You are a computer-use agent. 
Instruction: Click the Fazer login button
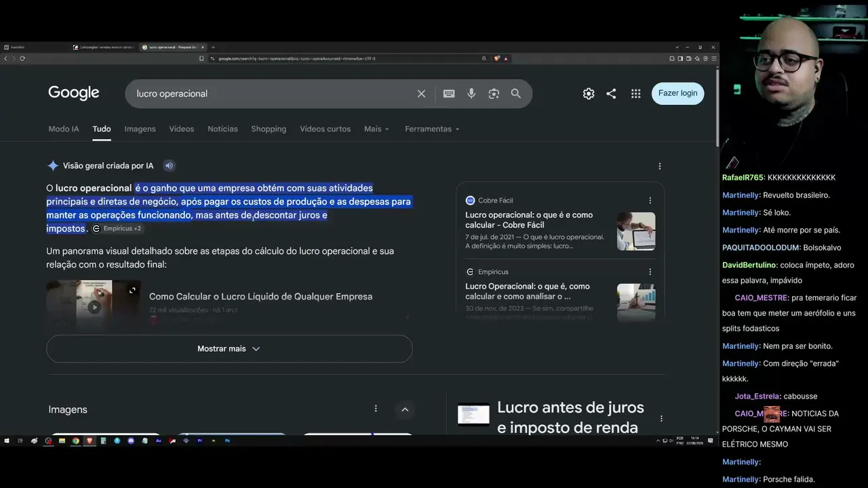point(678,94)
